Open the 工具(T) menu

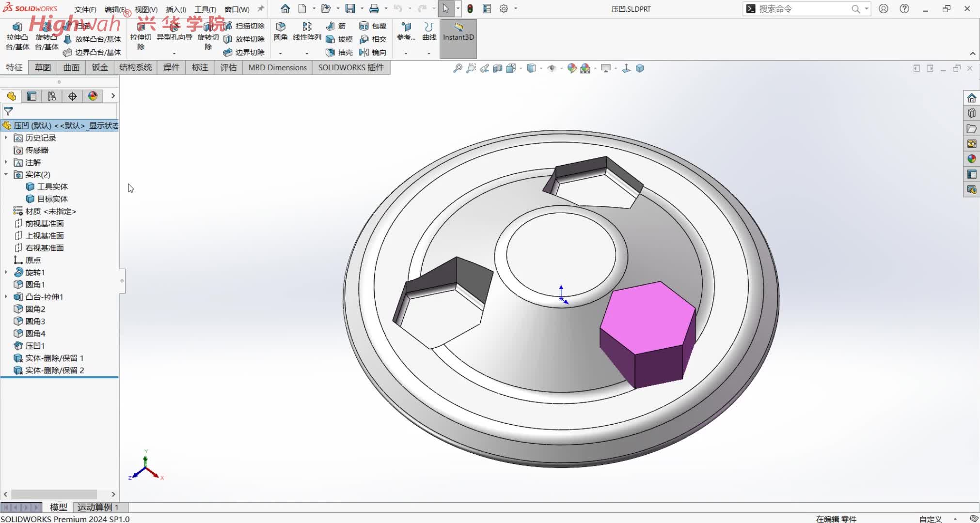pyautogui.click(x=205, y=9)
